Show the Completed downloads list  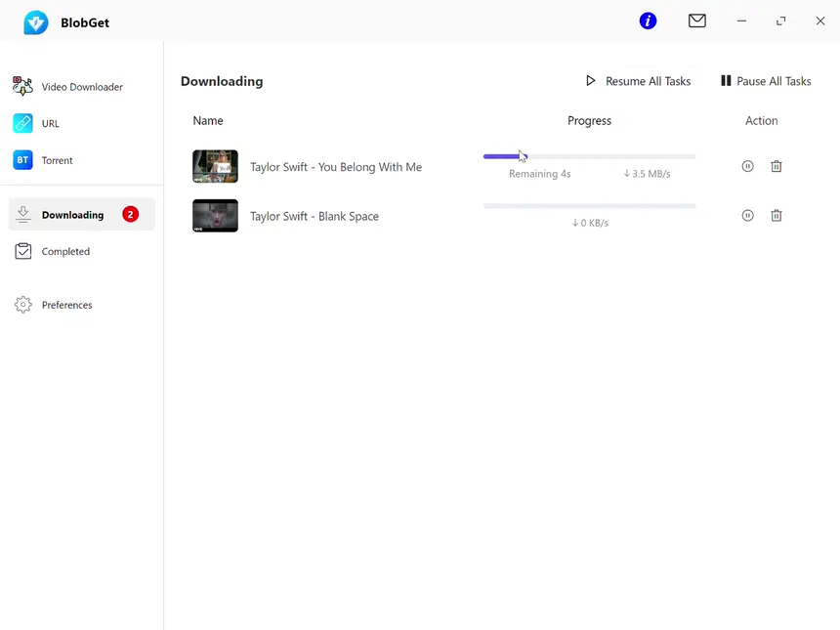click(x=65, y=251)
